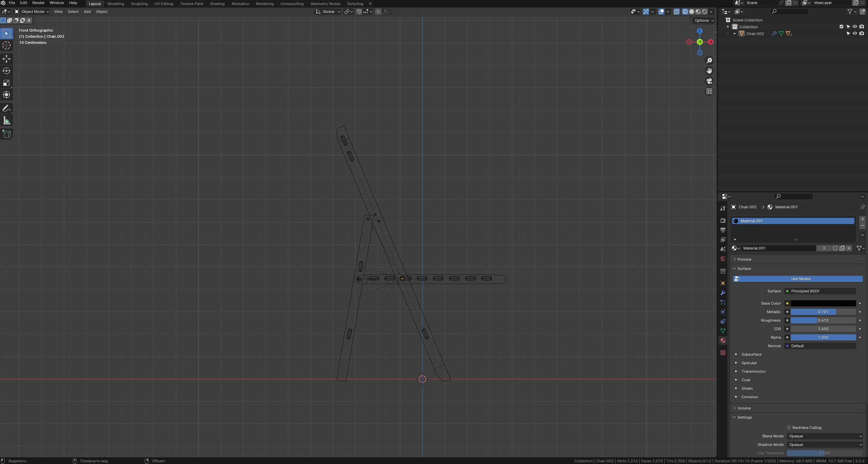Switch to the Shading workspace tab
The width and height of the screenshot is (868, 464).
point(217,4)
